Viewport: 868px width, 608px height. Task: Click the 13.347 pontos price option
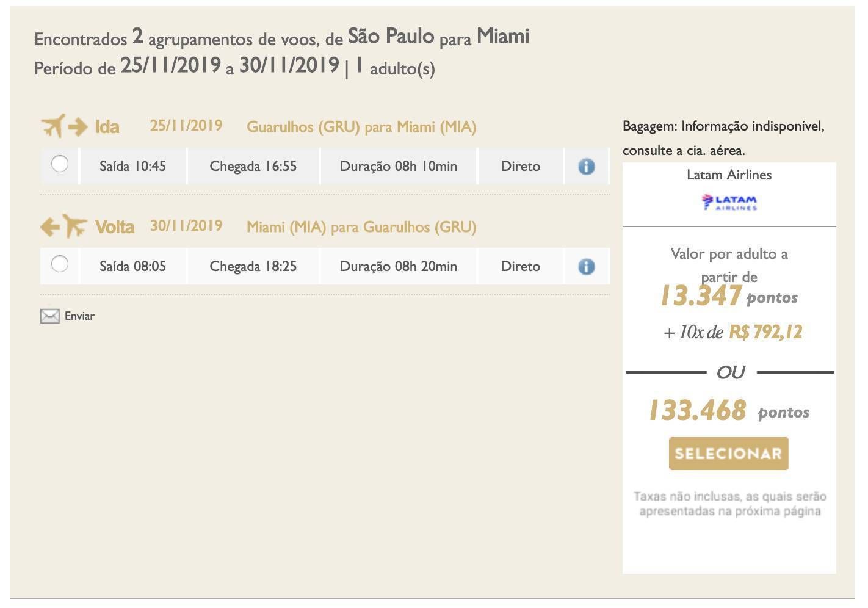(701, 296)
